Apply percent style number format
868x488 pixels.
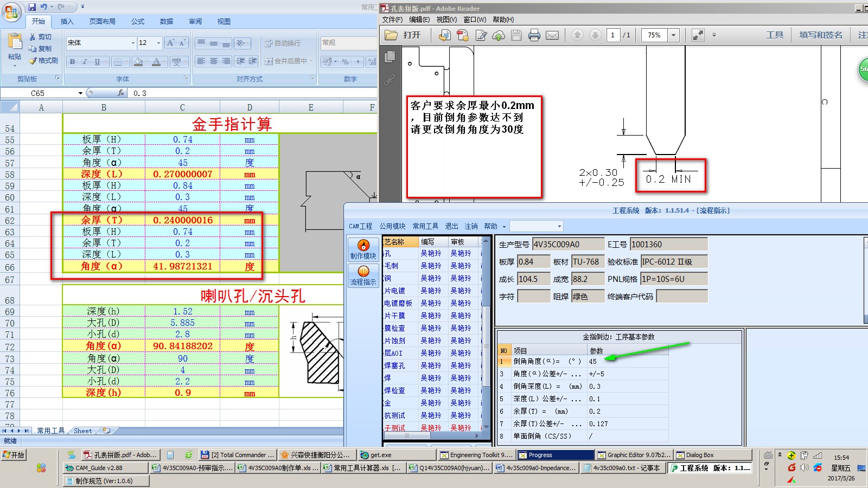coord(345,62)
